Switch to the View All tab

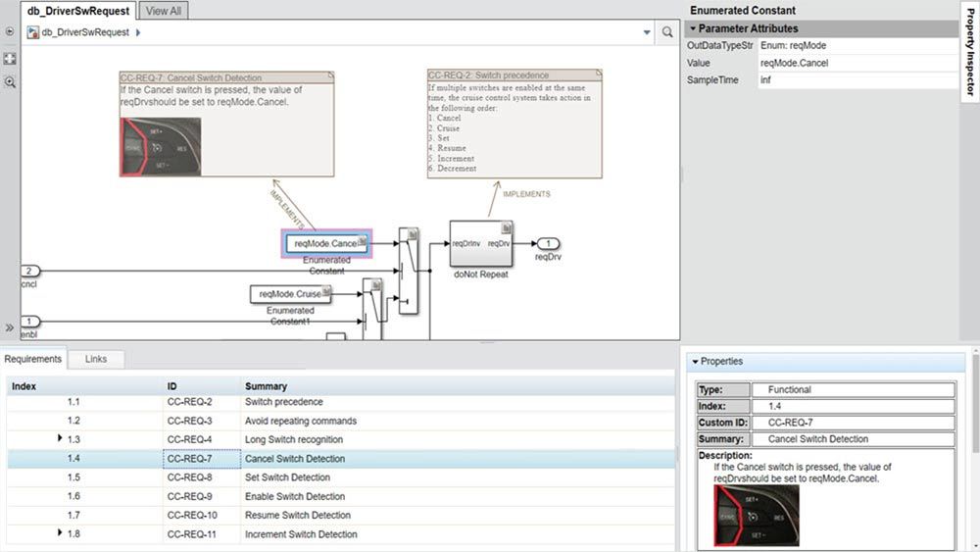[163, 11]
